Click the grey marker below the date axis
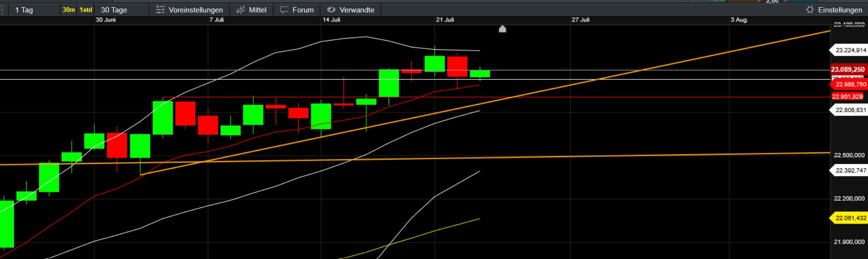Viewport: 868px width, 259px height. tap(502, 29)
